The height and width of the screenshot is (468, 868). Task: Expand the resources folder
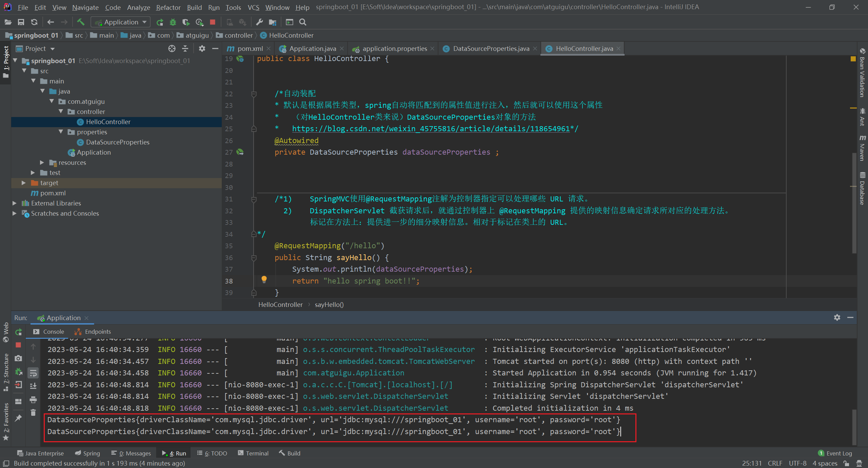click(42, 162)
